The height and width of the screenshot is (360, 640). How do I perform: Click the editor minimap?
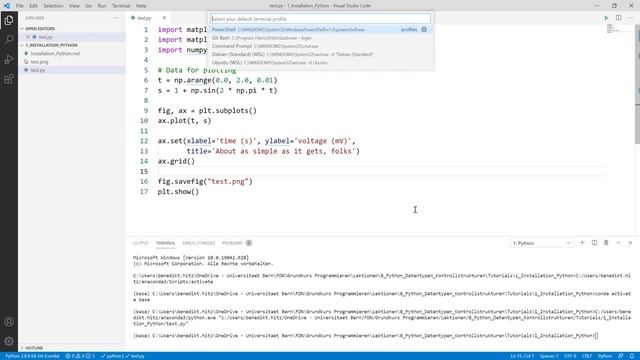619,29
